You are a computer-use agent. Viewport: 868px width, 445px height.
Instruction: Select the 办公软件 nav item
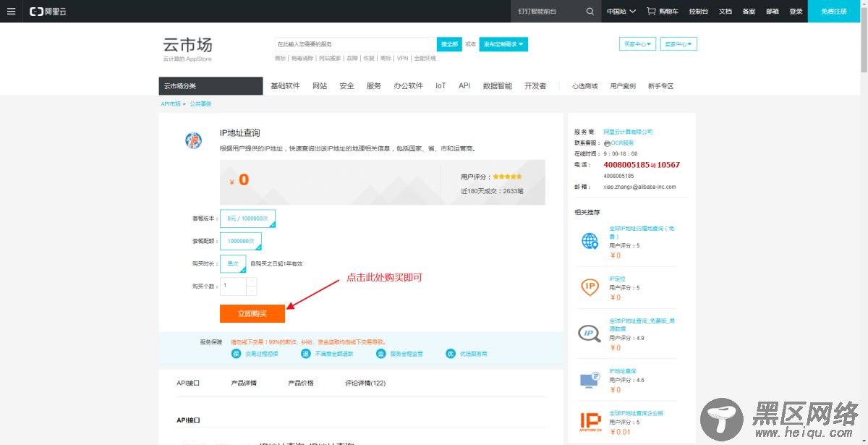(x=408, y=86)
